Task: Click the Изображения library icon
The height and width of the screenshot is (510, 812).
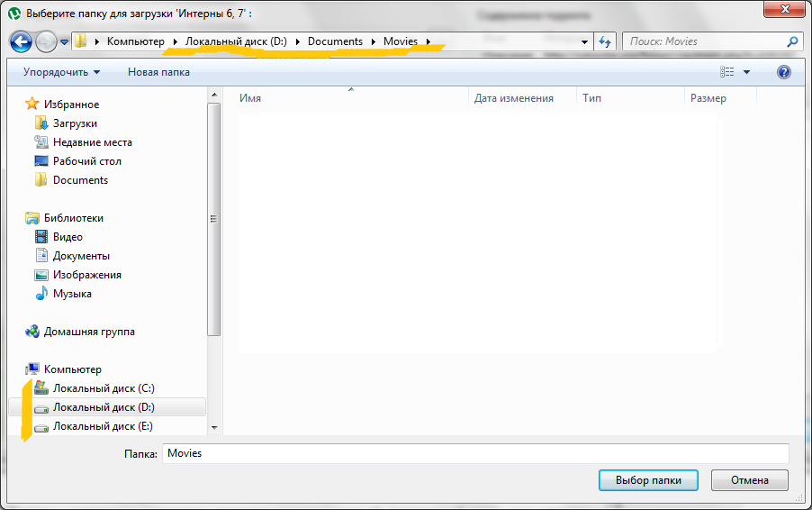Action: pos(41,275)
